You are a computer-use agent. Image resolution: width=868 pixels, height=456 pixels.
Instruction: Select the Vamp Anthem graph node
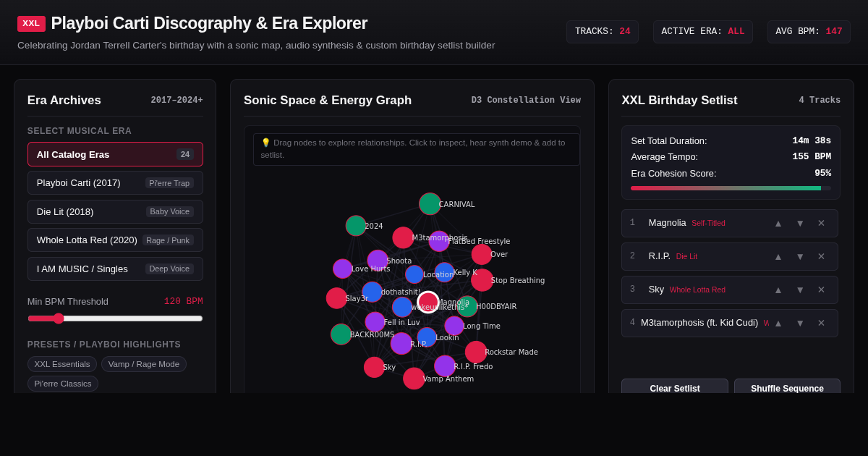click(x=414, y=379)
